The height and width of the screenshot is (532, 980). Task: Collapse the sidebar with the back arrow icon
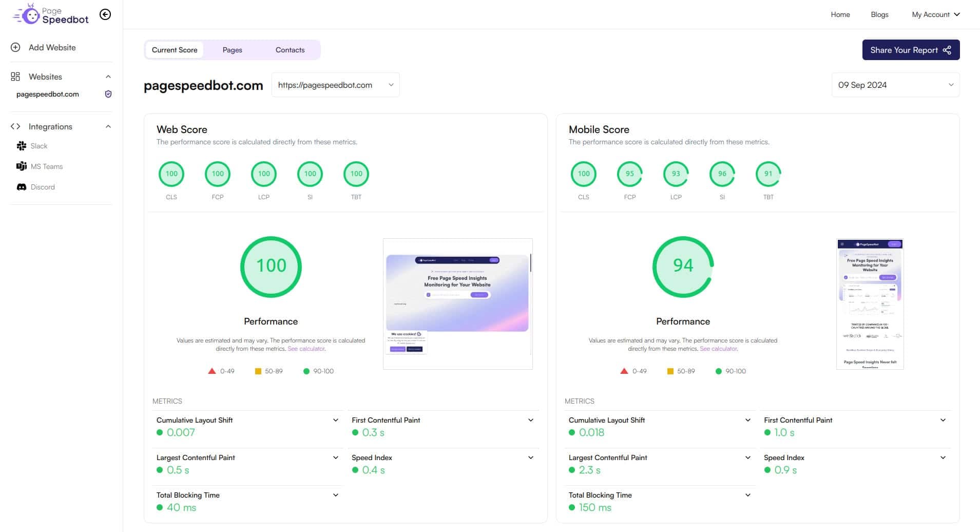tap(105, 14)
